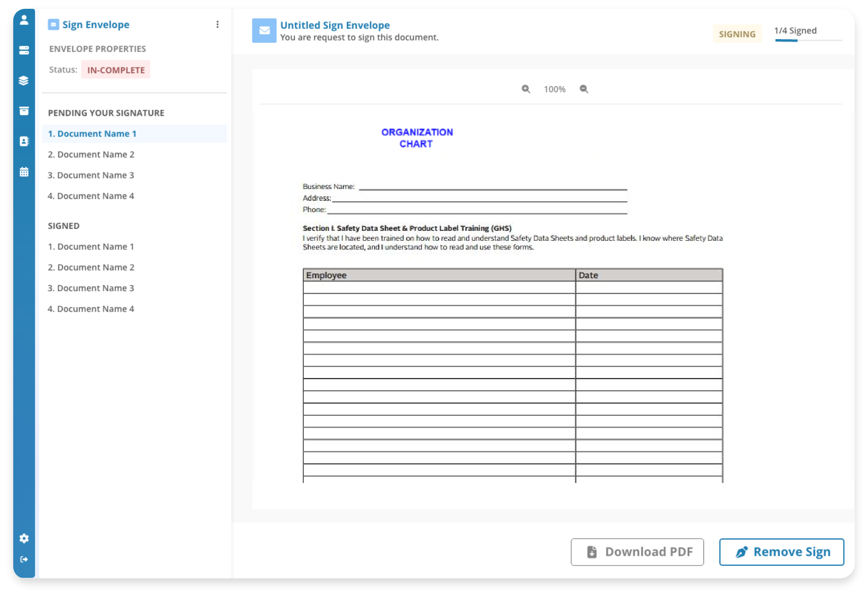This screenshot has width=868, height=596.
Task: Click the user profile icon in the sidebar
Action: click(24, 20)
